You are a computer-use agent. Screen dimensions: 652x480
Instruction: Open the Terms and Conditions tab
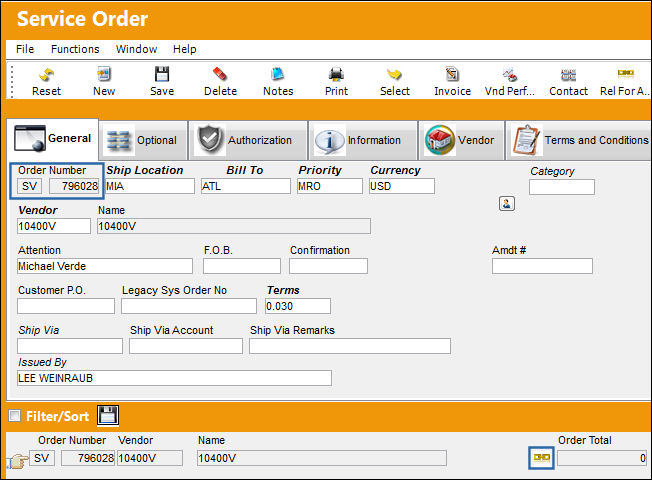pyautogui.click(x=579, y=141)
